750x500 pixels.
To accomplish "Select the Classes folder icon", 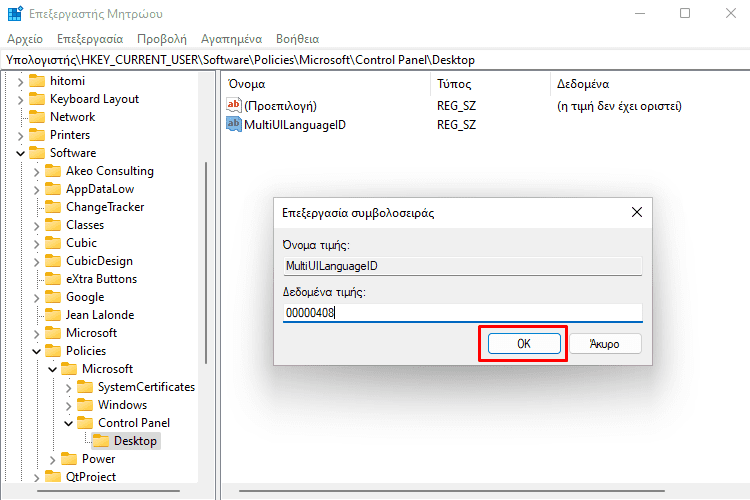I will [53, 225].
